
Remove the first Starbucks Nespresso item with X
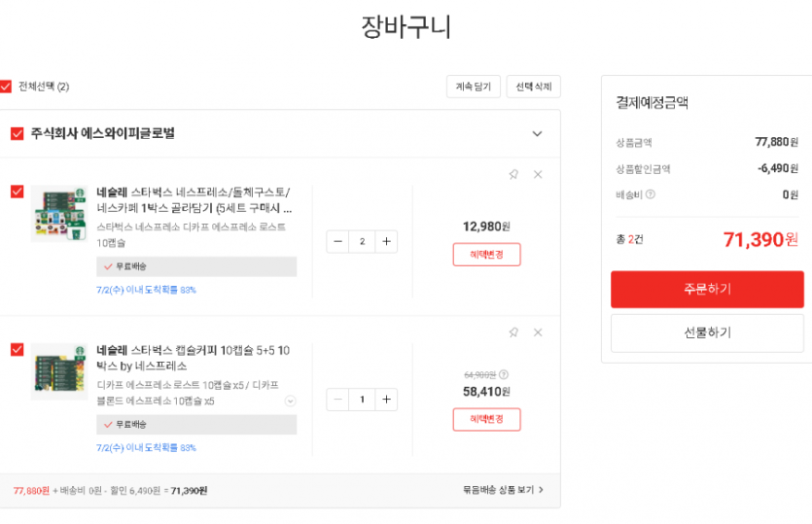(x=538, y=175)
